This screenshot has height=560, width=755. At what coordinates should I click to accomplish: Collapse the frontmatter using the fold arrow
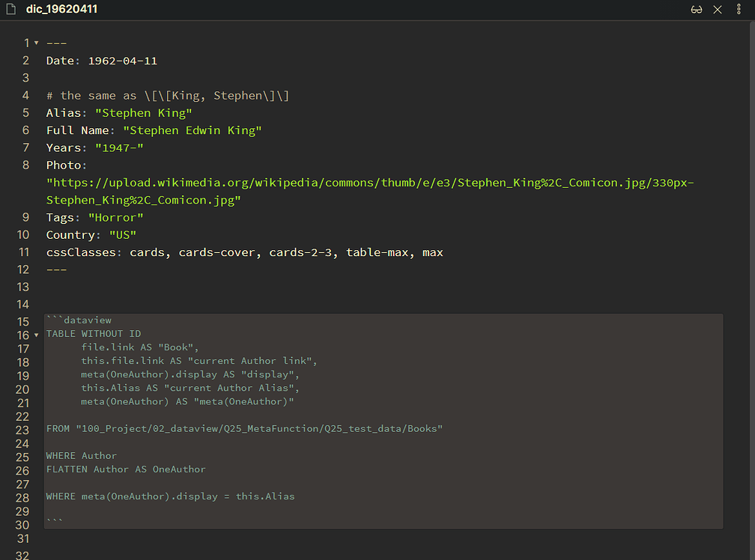click(x=35, y=43)
